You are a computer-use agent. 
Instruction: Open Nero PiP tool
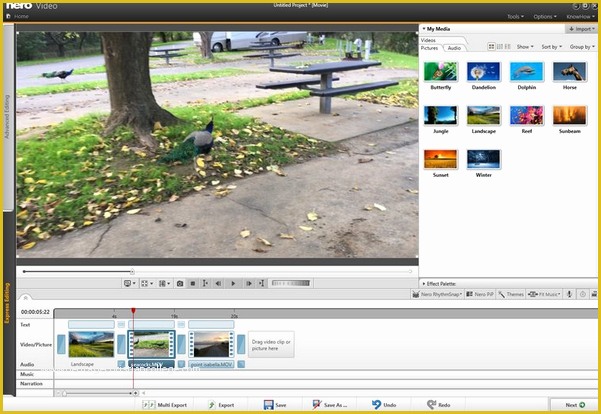tap(480, 294)
